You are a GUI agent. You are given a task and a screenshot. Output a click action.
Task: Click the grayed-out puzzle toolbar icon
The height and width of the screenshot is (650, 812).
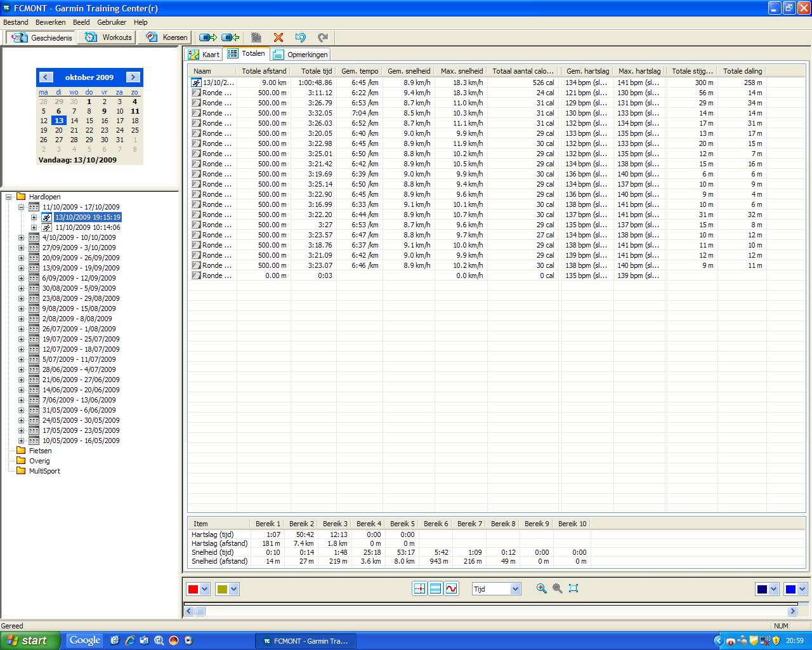pos(256,37)
